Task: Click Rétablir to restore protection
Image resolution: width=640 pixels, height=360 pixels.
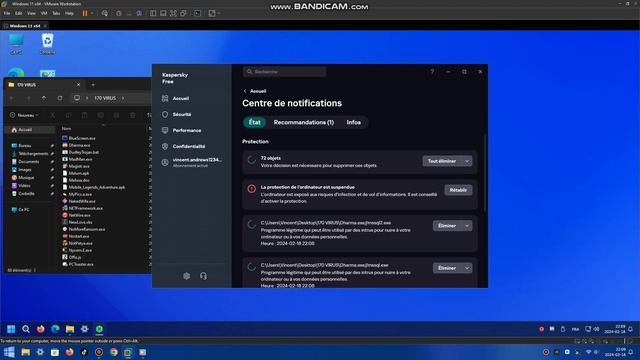Action: 458,190
